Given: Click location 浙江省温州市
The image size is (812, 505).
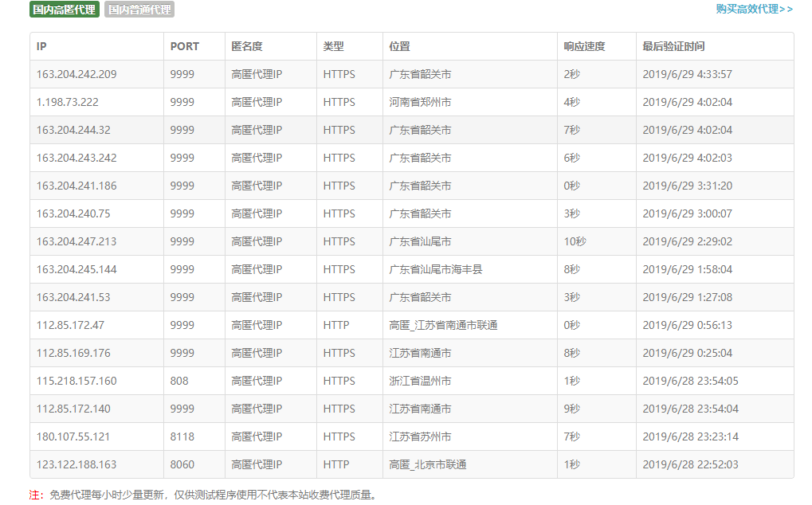Looking at the screenshot, I should 420,382.
